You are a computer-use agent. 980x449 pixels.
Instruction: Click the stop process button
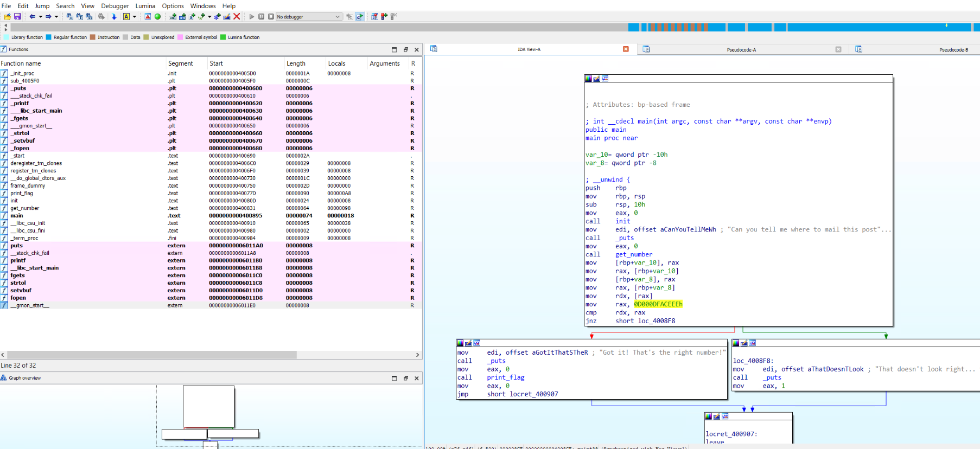tap(271, 17)
